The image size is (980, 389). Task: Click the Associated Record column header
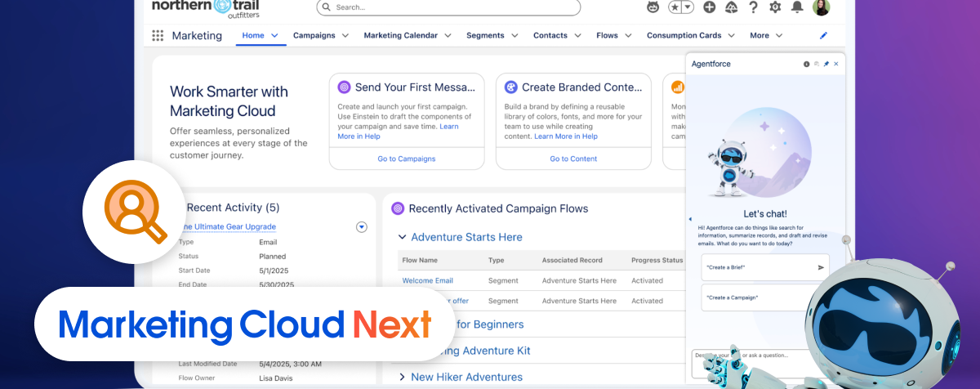[x=572, y=261]
